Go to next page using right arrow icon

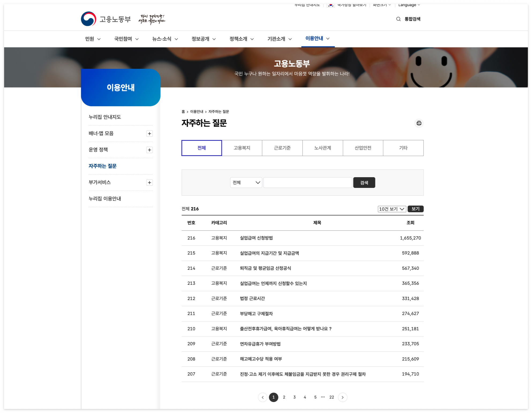coord(343,397)
